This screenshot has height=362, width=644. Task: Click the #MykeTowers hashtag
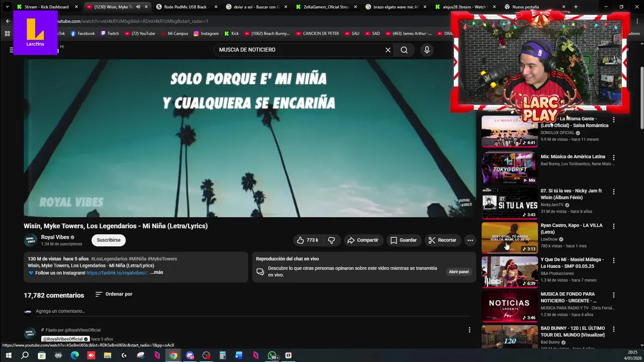coord(163,259)
